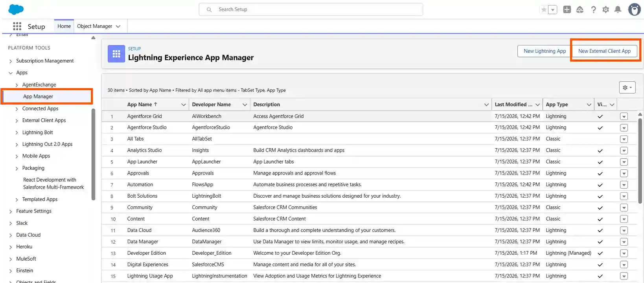Image resolution: width=644 pixels, height=283 pixels.
Task: Open React Development with Salesforce Multi-Framework
Action: [x=53, y=184]
